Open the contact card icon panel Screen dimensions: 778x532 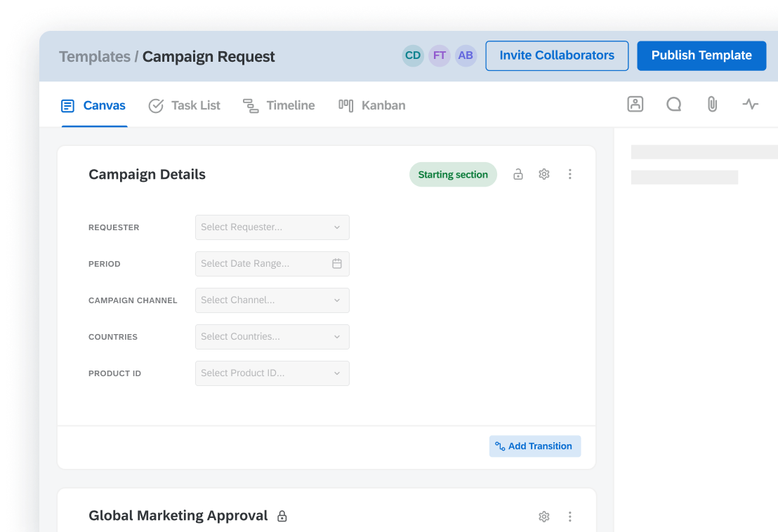(635, 105)
